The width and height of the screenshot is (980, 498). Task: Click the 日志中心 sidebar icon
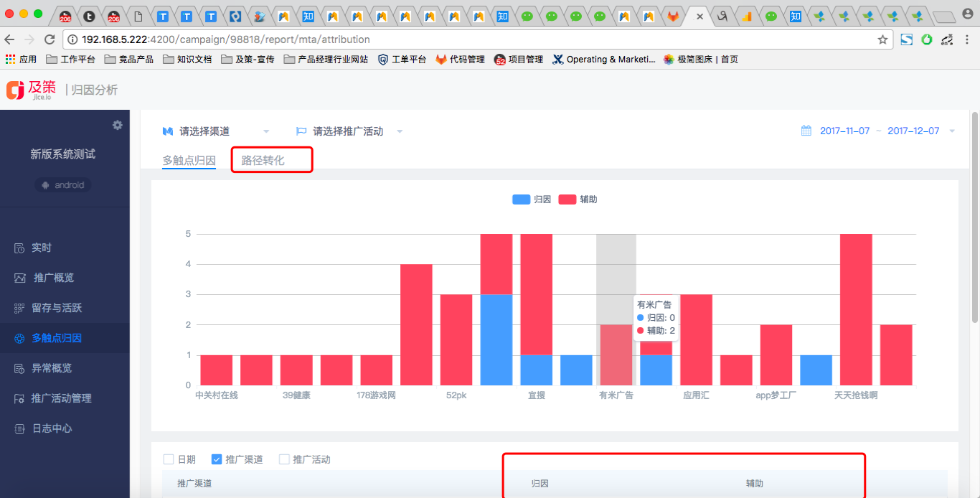(19, 429)
